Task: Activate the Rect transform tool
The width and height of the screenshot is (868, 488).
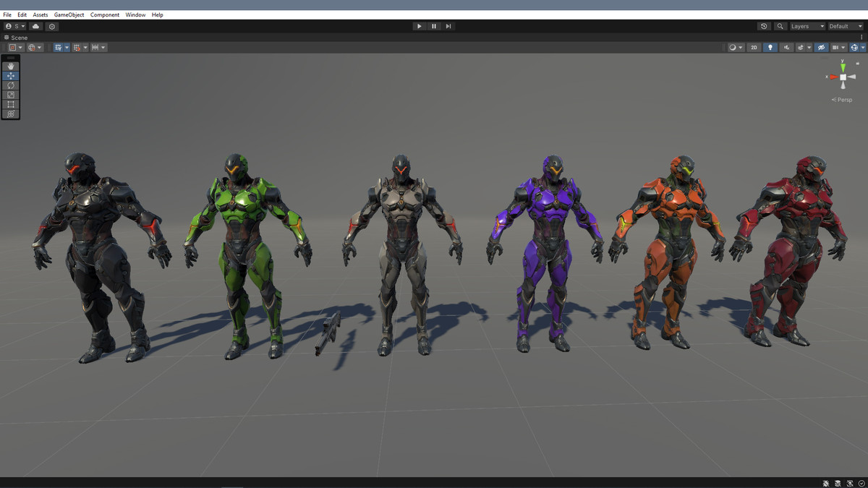Action: click(x=10, y=104)
